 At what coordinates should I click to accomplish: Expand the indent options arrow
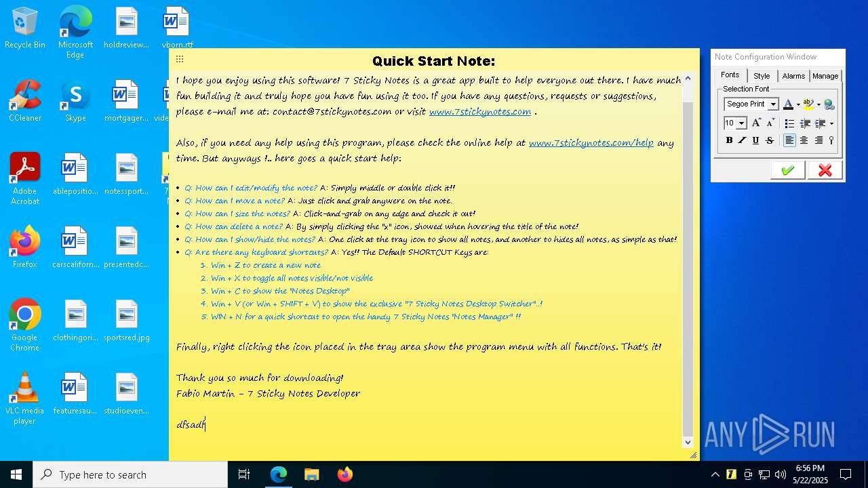pyautogui.click(x=831, y=123)
